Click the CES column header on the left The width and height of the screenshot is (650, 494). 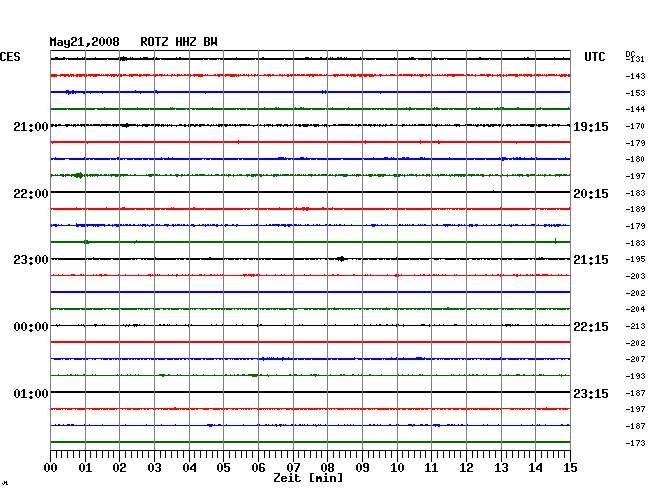pyautogui.click(x=10, y=57)
